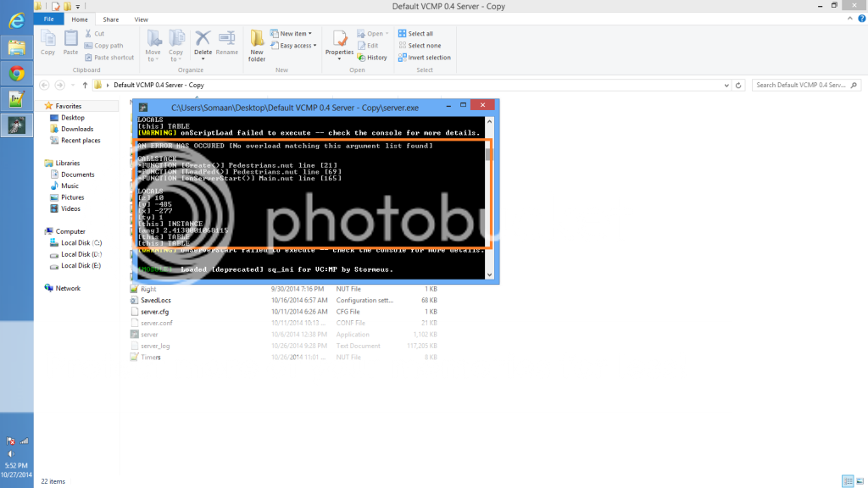
Task: Switch to the View ribbon tab
Action: click(142, 19)
